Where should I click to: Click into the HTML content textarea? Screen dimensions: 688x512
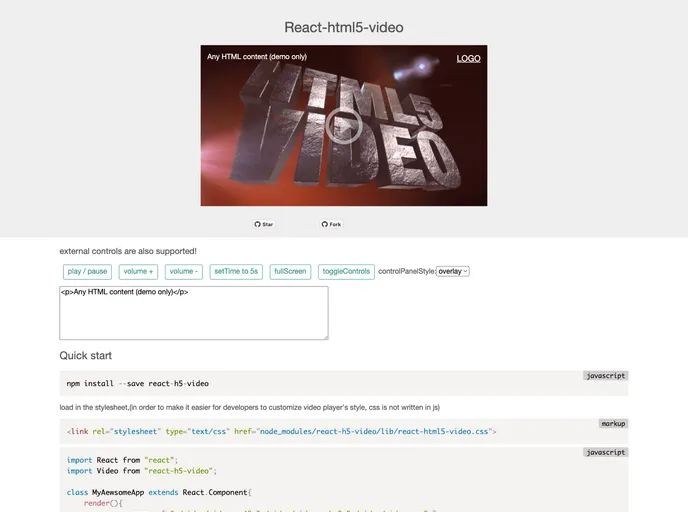coord(194,313)
